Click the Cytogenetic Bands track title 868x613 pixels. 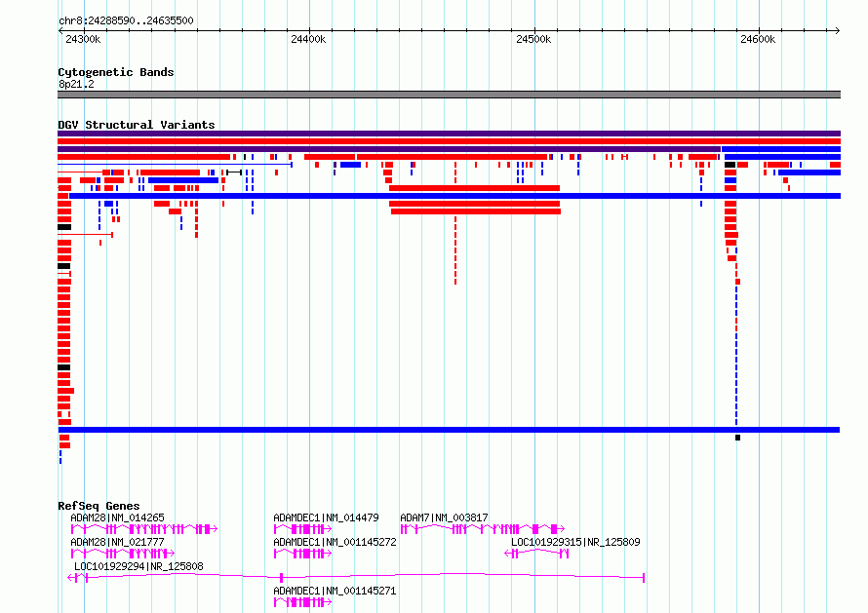116,72
